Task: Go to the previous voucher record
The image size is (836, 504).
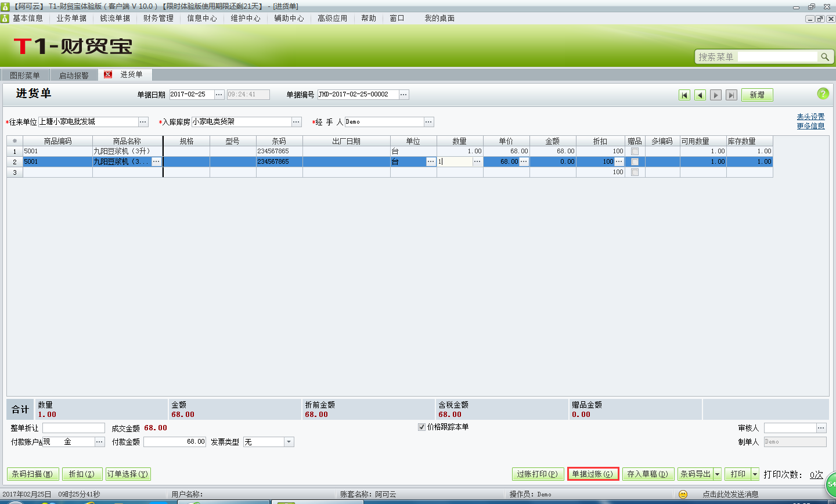Action: 700,95
